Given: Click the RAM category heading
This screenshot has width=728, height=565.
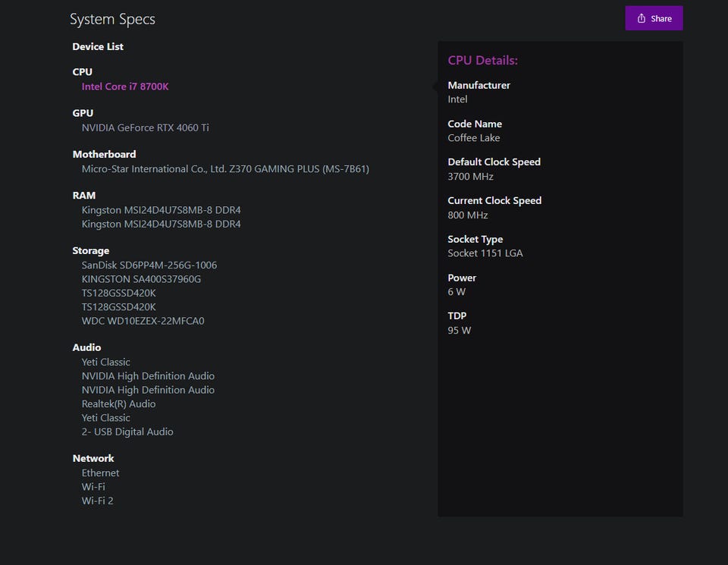Looking at the screenshot, I should [x=84, y=196].
